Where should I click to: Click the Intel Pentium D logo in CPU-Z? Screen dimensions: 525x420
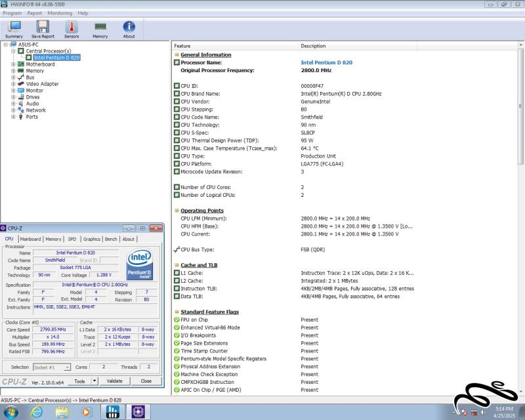click(x=140, y=264)
